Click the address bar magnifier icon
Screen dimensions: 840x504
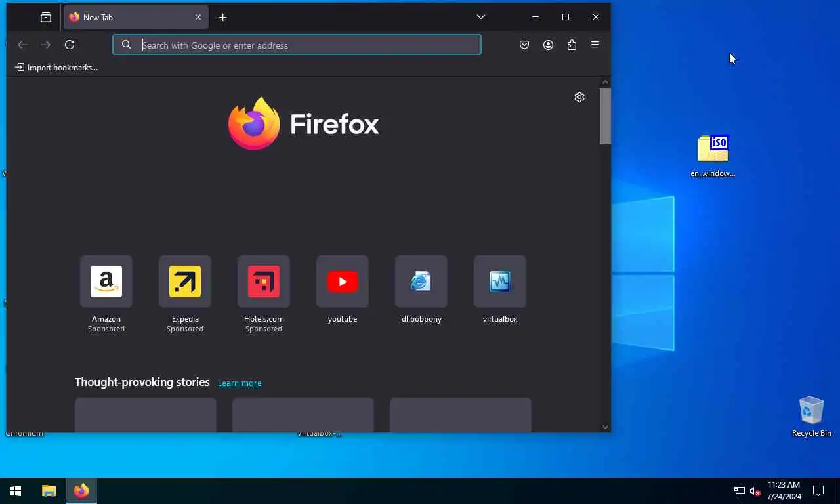point(127,45)
